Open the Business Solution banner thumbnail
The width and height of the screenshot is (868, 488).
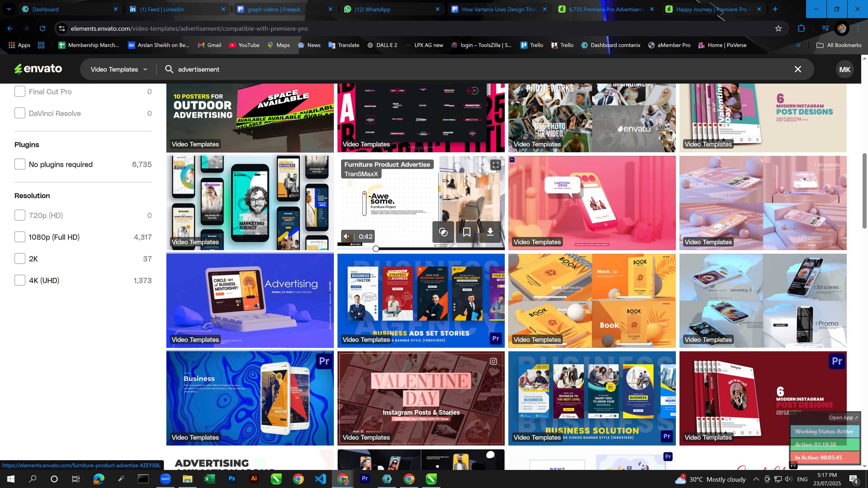(592, 398)
